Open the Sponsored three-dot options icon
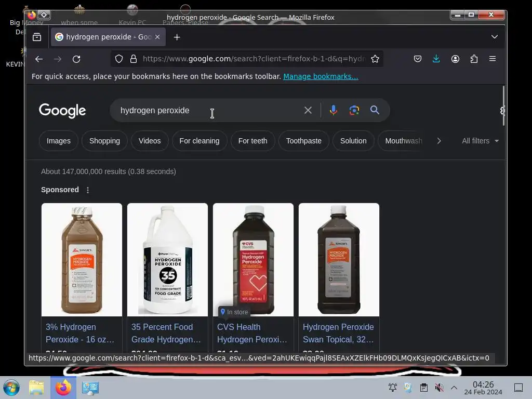532x399 pixels. [x=88, y=190]
